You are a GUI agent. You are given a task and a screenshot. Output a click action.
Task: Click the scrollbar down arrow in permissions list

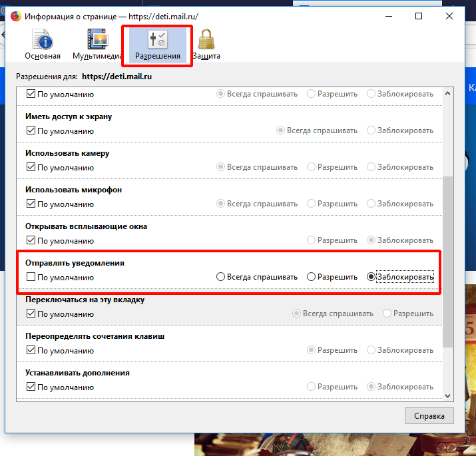447,395
